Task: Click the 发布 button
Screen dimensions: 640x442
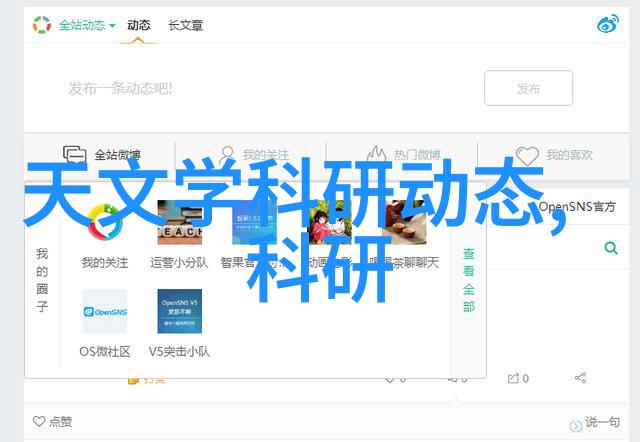Action: point(529,88)
